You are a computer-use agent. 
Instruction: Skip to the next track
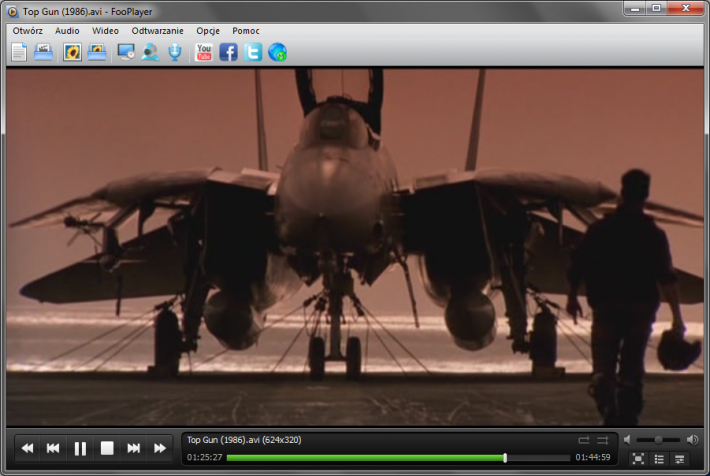pyautogui.click(x=134, y=448)
